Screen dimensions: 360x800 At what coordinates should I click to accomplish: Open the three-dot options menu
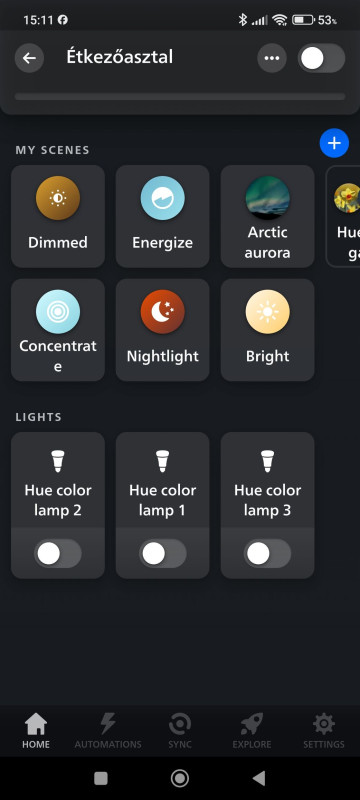[x=272, y=58]
